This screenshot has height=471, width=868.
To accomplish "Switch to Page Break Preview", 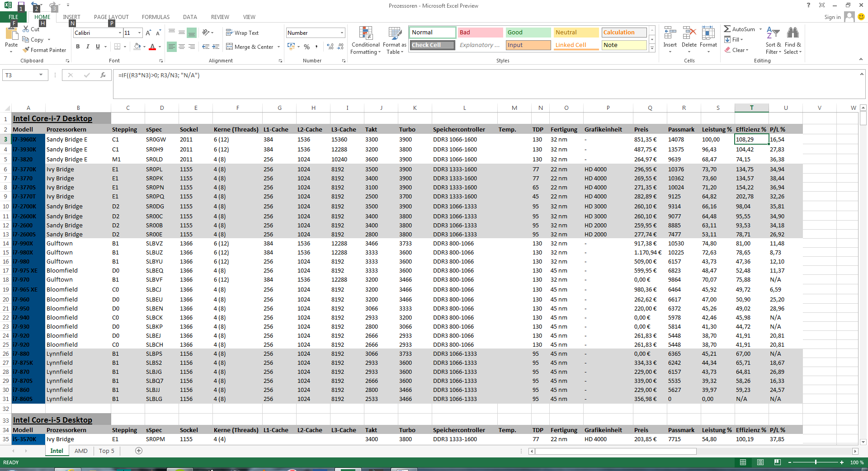I will pos(778,462).
